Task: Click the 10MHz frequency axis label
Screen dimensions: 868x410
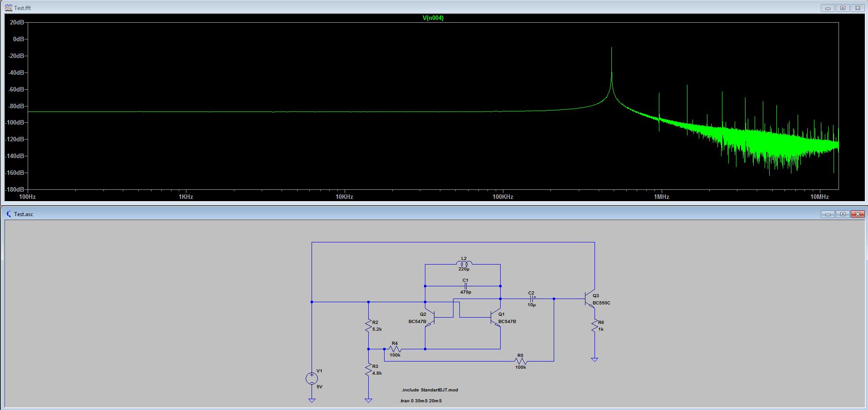Action: (x=819, y=197)
